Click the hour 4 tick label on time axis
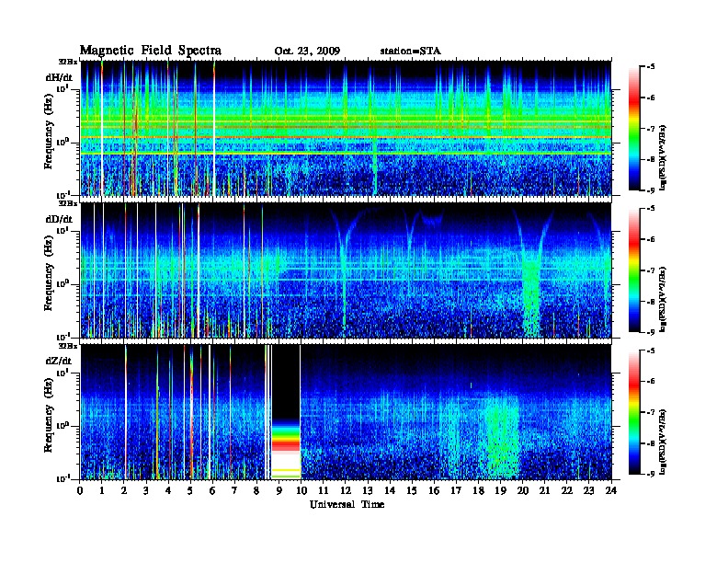 [168, 490]
